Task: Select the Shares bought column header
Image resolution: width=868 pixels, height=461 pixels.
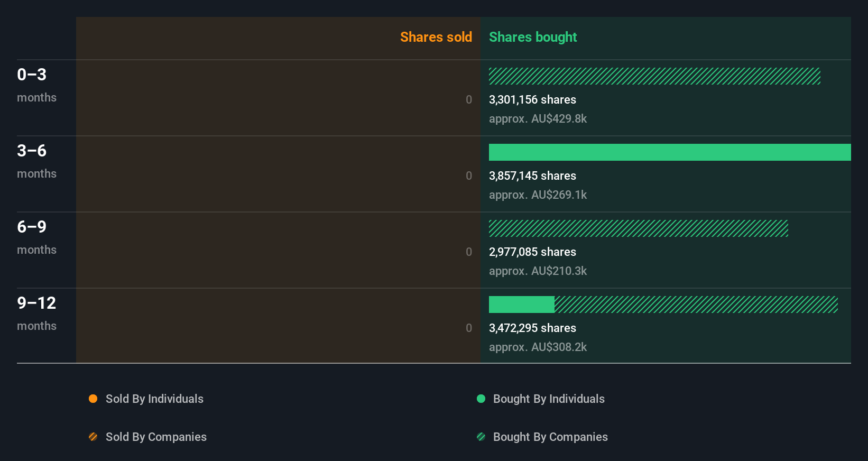Action: click(x=533, y=37)
